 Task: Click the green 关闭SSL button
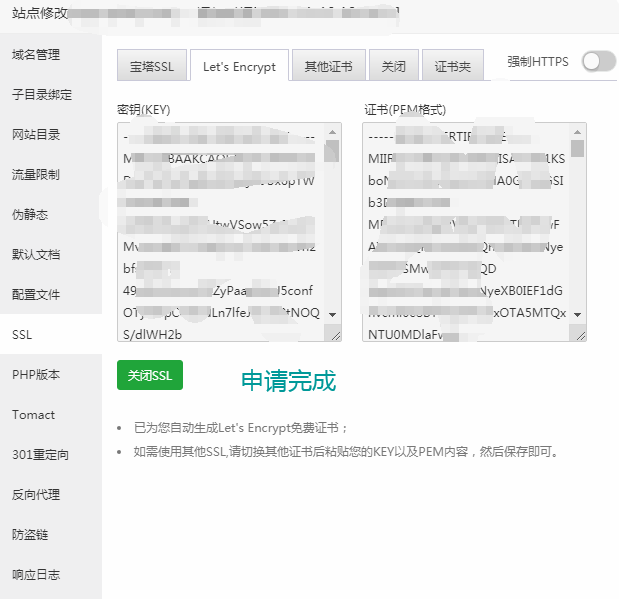pos(150,375)
